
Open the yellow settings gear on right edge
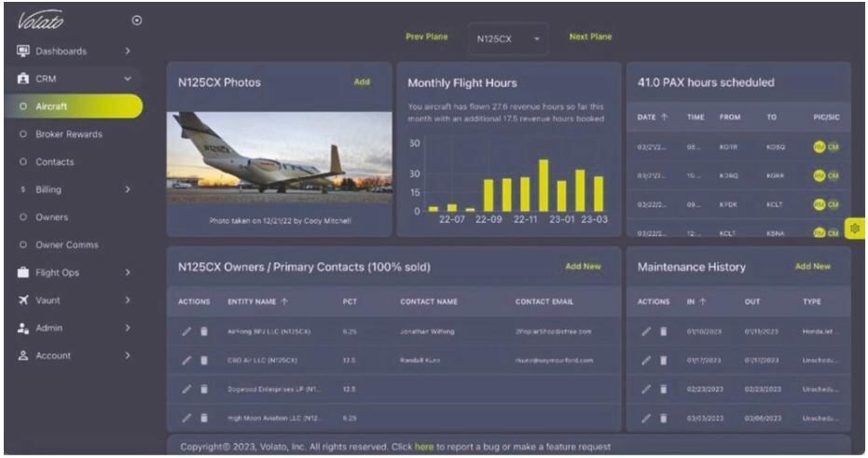(x=857, y=229)
